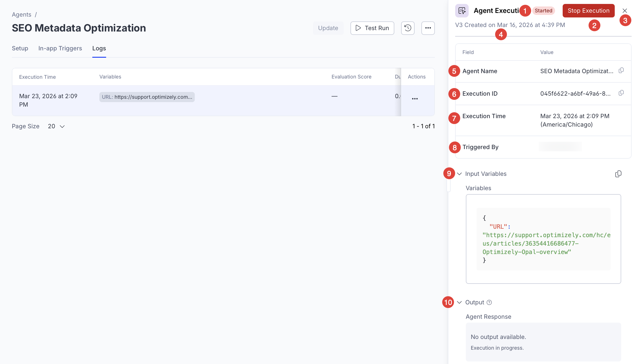635x364 pixels.
Task: Click the Agent Execution panel header icon
Action: tap(462, 11)
